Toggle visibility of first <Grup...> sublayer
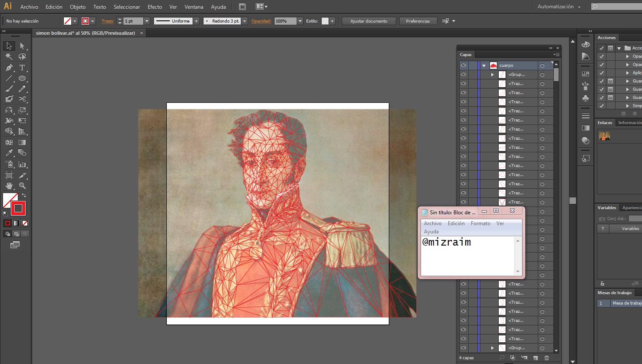 (463, 75)
